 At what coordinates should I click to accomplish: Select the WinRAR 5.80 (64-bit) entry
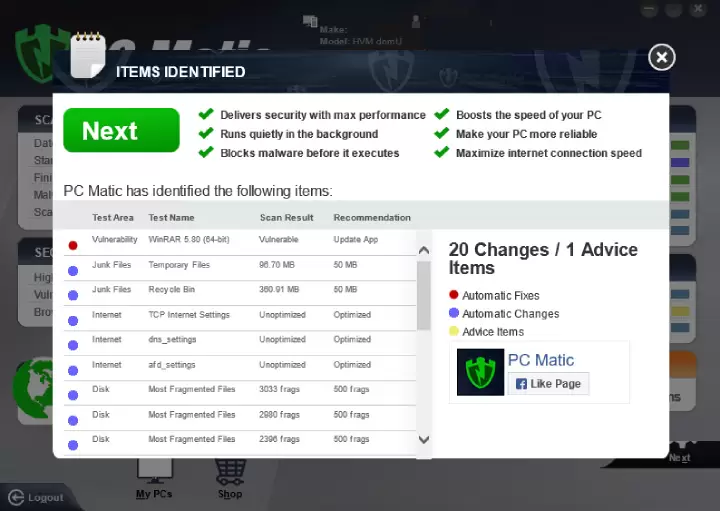click(189, 239)
